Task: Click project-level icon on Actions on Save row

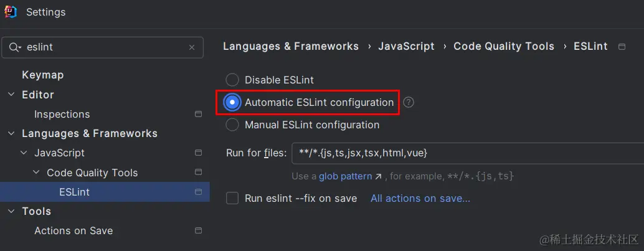Action: 199,230
